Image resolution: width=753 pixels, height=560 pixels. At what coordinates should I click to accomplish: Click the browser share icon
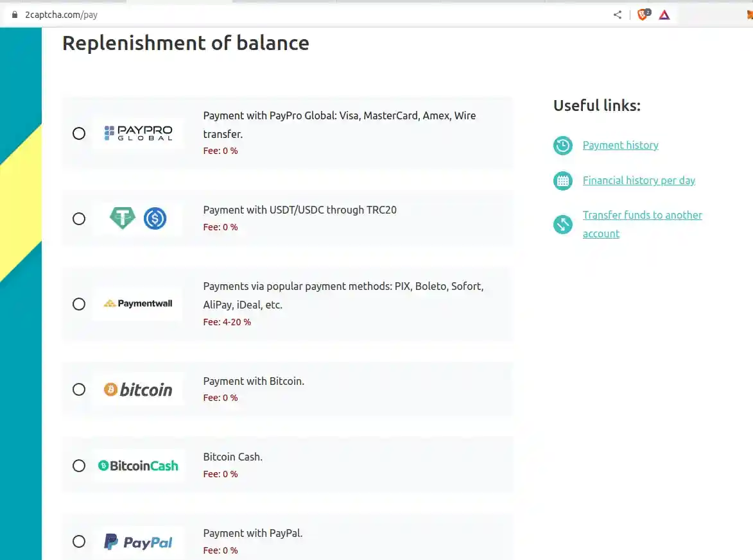click(x=617, y=14)
